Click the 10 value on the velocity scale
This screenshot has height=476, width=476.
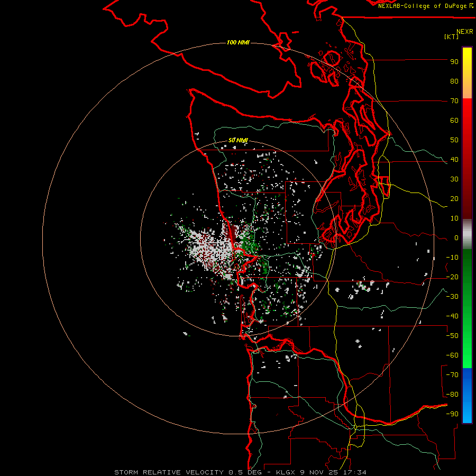click(454, 218)
